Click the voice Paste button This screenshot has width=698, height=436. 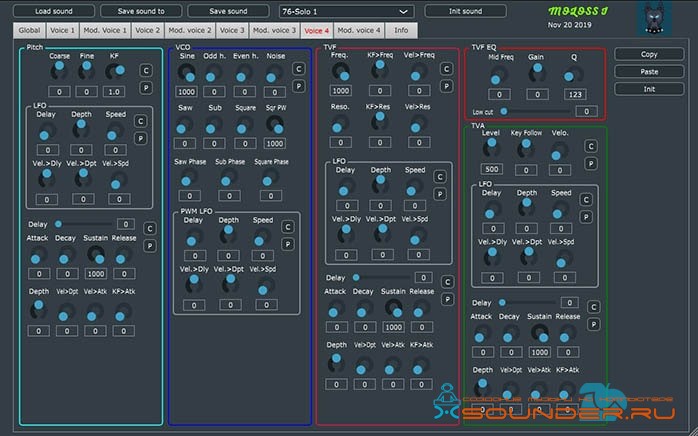tap(649, 72)
